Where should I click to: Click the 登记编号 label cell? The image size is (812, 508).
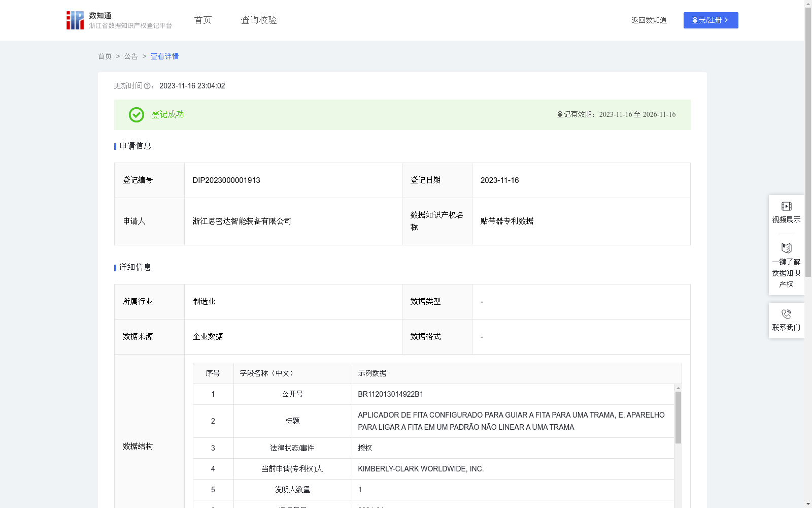(150, 180)
